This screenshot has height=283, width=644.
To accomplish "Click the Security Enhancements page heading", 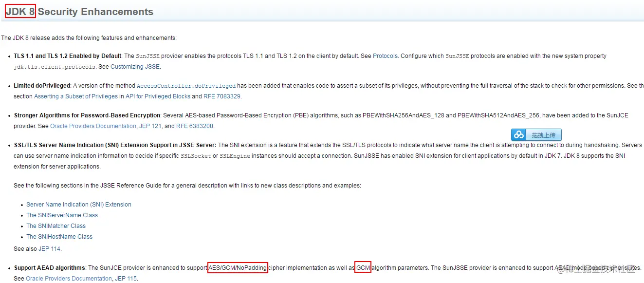I will pos(79,12).
